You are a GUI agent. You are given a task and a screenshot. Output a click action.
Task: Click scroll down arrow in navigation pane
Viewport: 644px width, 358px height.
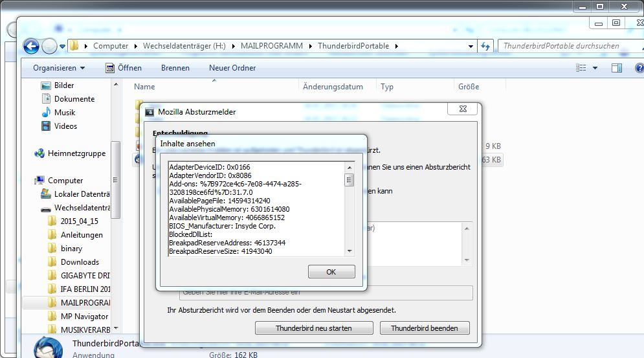[116, 328]
